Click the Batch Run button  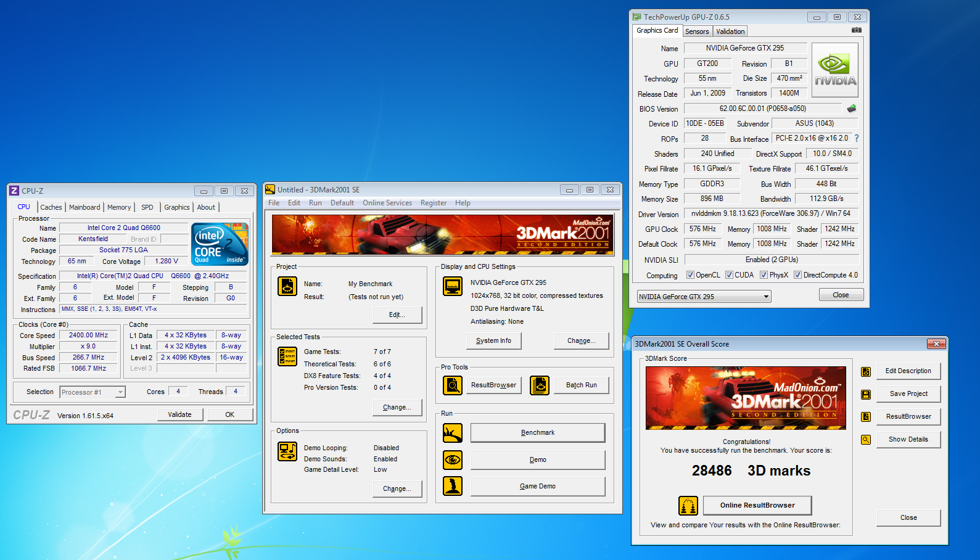582,385
